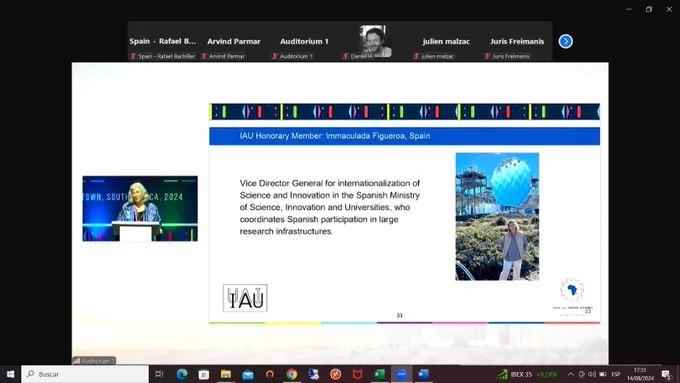Image resolution: width=680 pixels, height=383 pixels.
Task: Open the round orange app in taskbar
Action: (336, 374)
